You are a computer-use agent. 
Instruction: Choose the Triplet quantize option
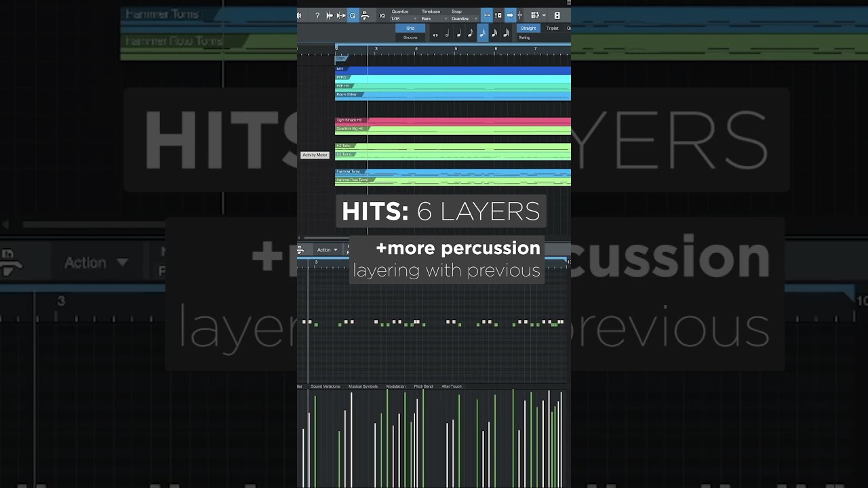click(x=553, y=28)
